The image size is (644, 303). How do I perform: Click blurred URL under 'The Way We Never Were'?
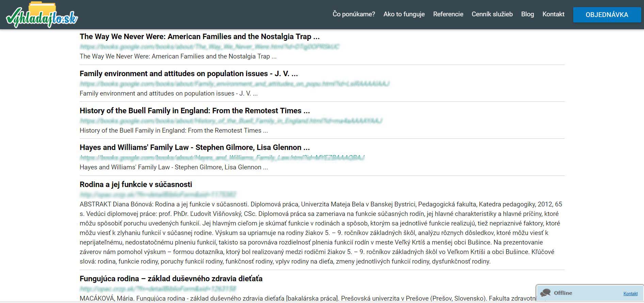click(x=209, y=47)
